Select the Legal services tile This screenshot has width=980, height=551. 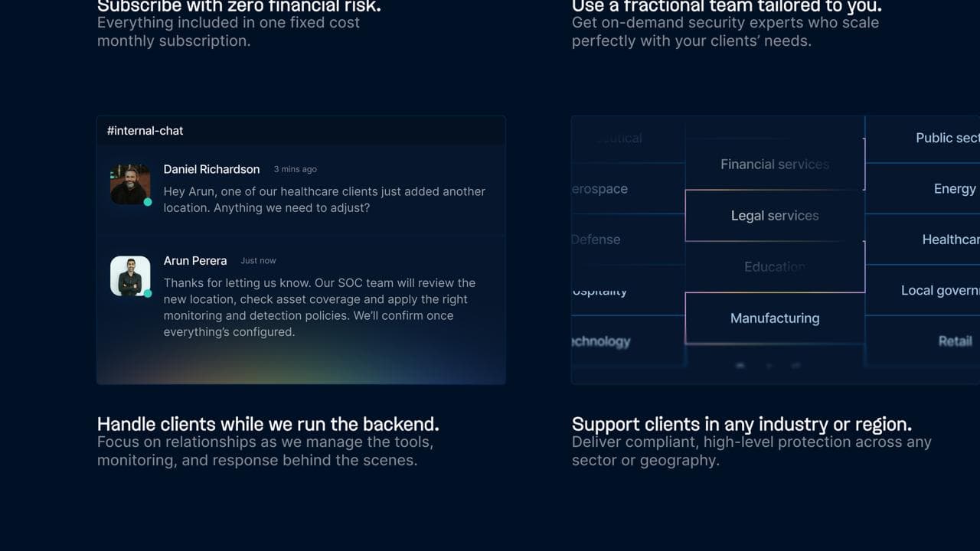tap(775, 215)
